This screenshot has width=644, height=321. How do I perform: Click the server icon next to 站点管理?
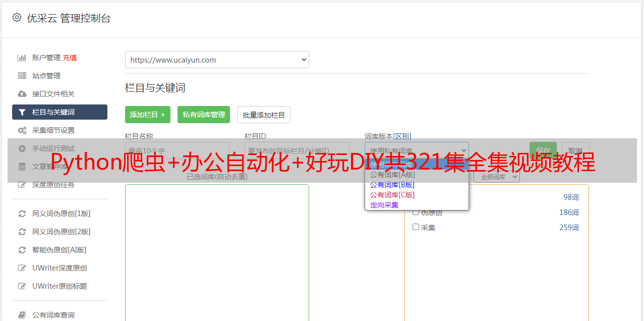click(x=22, y=76)
